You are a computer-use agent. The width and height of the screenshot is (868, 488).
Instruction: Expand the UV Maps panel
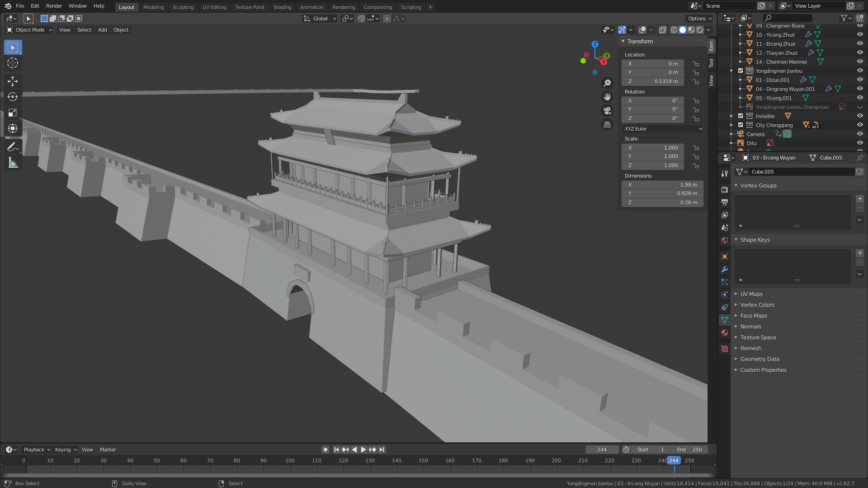click(x=751, y=294)
